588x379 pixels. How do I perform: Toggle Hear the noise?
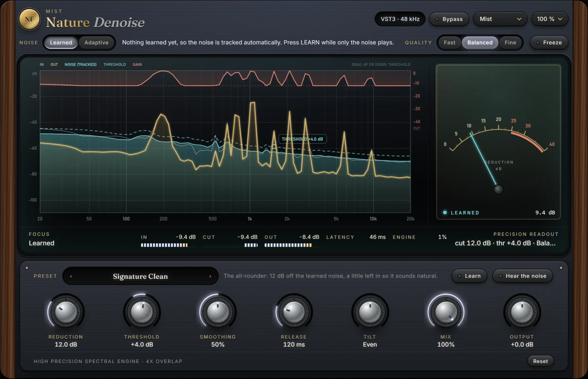523,276
